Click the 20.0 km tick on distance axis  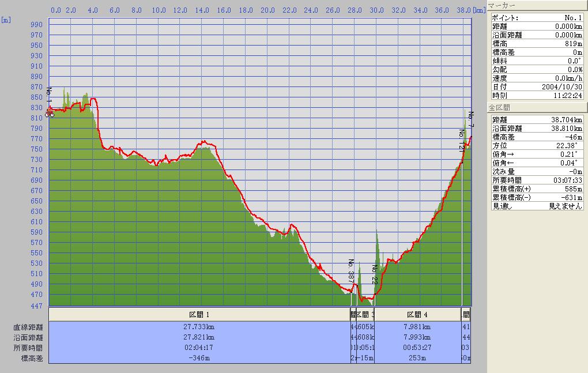[x=267, y=10]
